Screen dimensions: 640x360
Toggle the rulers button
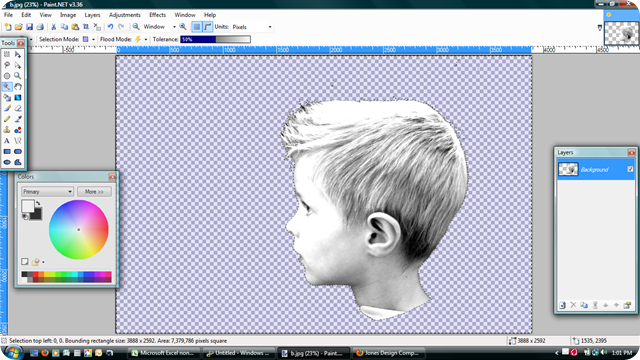(208, 27)
